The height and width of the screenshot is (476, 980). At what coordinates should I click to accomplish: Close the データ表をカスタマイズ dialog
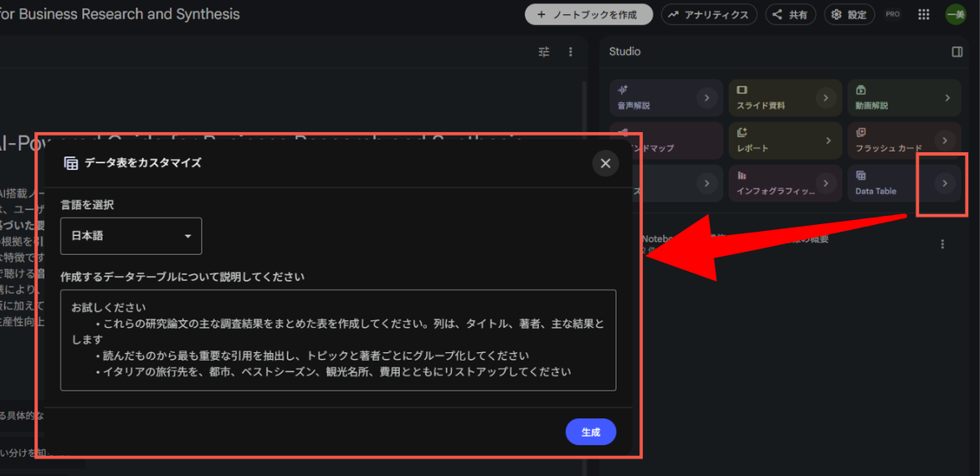[605, 164]
